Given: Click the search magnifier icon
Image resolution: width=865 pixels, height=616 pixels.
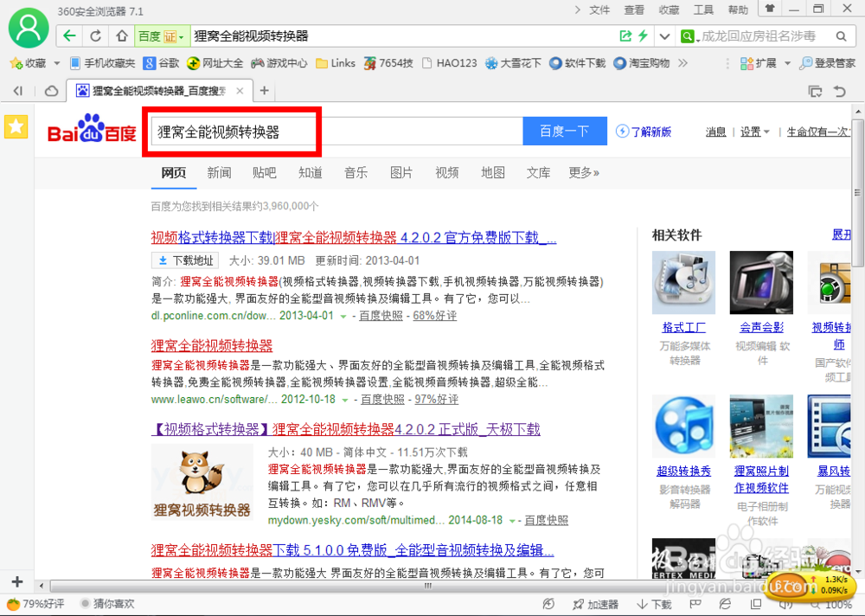Looking at the screenshot, I should (x=842, y=36).
